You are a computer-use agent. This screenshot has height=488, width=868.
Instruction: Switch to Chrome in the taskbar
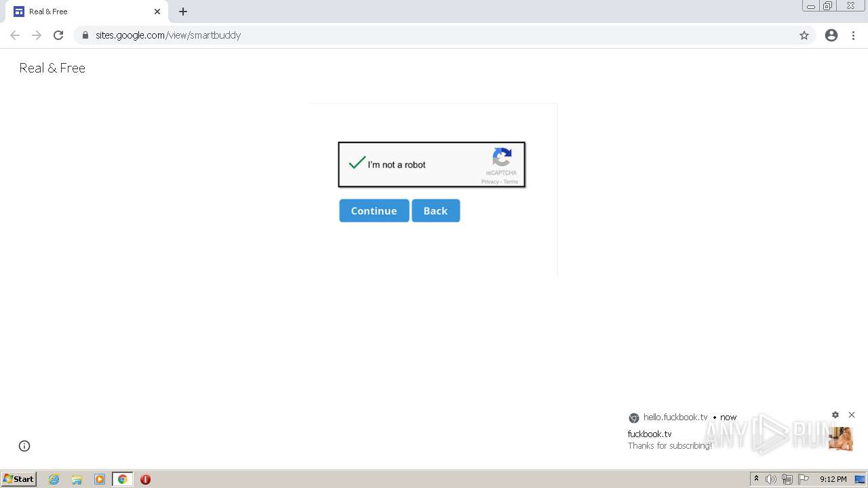click(122, 479)
